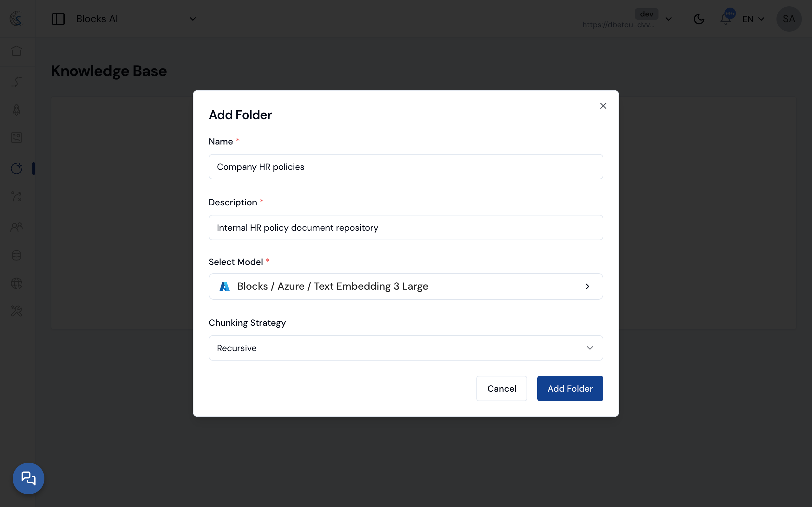Click the Name field containing Company HR policies
This screenshot has width=812, height=507.
(x=405, y=167)
